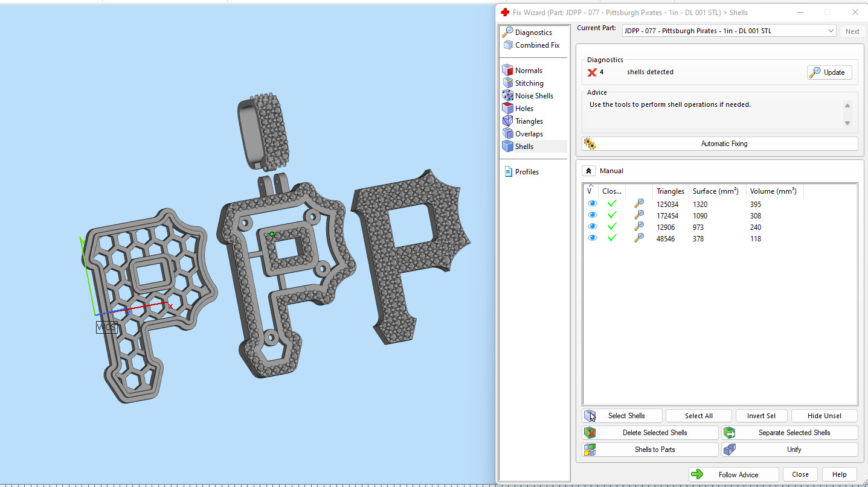868x487 pixels.
Task: Click the Holes cube icon
Action: (507, 109)
